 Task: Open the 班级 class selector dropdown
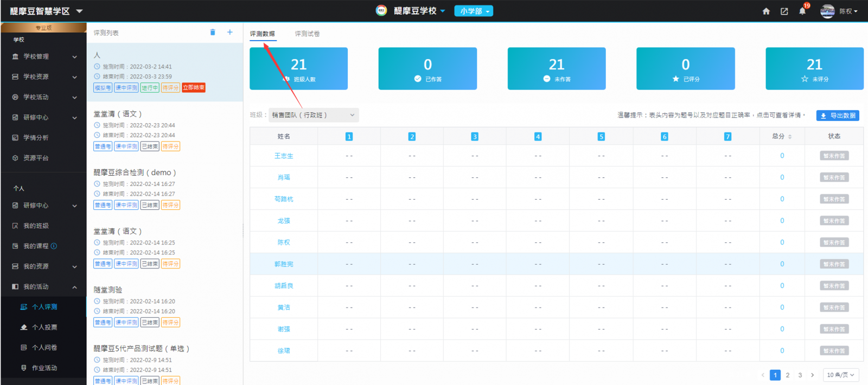click(x=314, y=115)
